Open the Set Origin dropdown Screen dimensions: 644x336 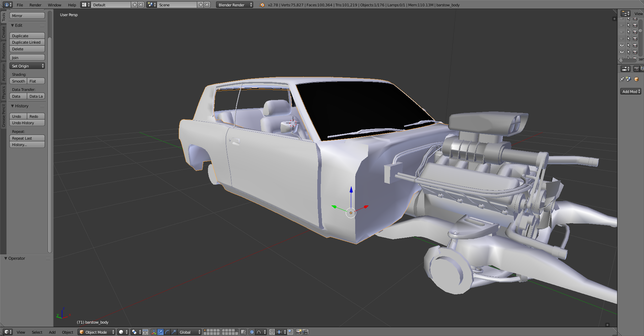(27, 66)
